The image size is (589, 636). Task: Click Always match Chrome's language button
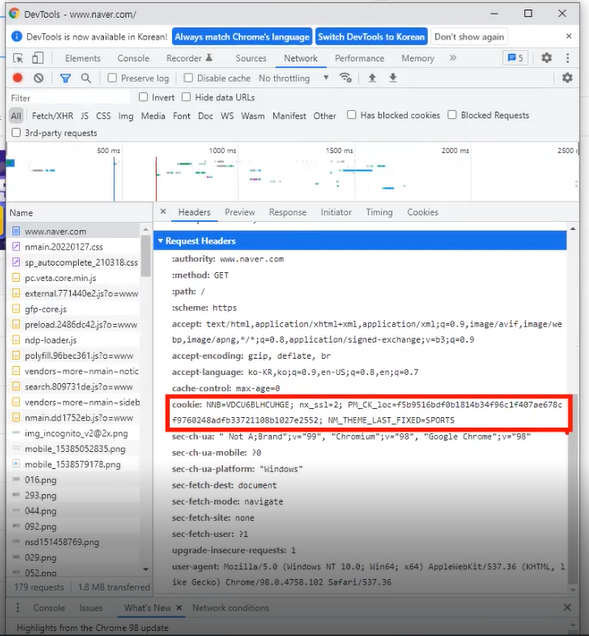(x=242, y=37)
